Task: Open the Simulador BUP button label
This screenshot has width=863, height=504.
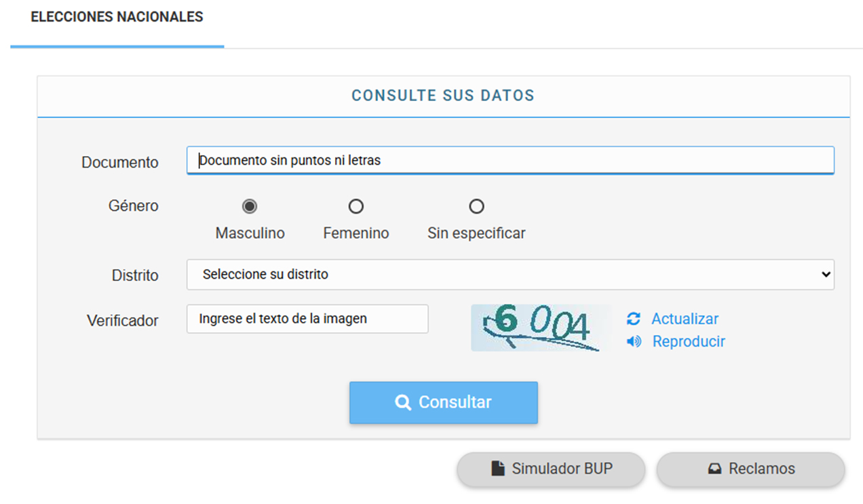Action: (x=562, y=469)
